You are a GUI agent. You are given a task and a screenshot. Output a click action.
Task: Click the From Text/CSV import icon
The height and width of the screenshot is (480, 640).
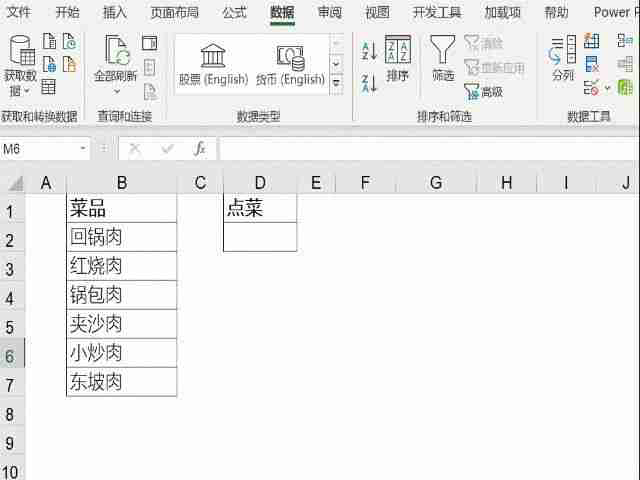(49, 42)
